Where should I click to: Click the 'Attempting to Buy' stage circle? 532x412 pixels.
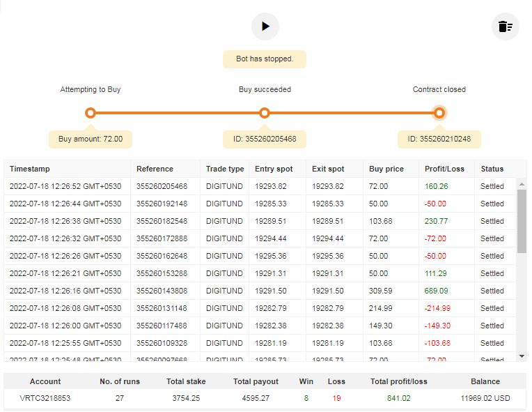(90, 113)
